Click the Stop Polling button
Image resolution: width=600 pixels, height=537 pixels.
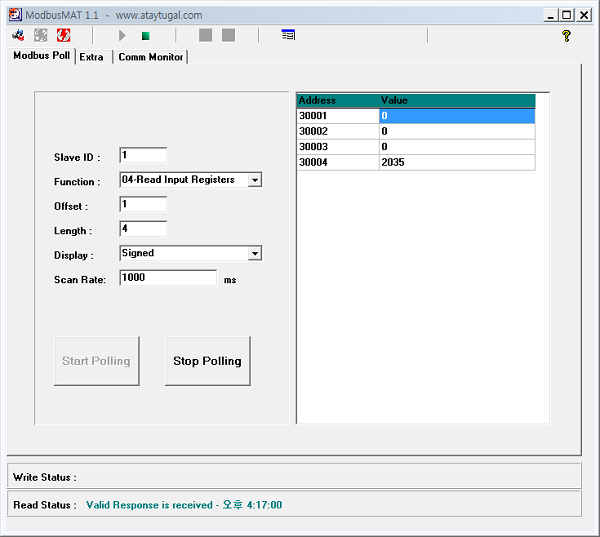[207, 361]
